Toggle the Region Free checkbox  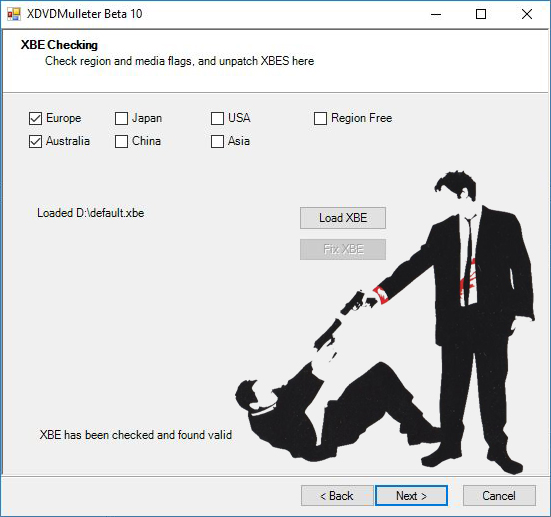[320, 118]
